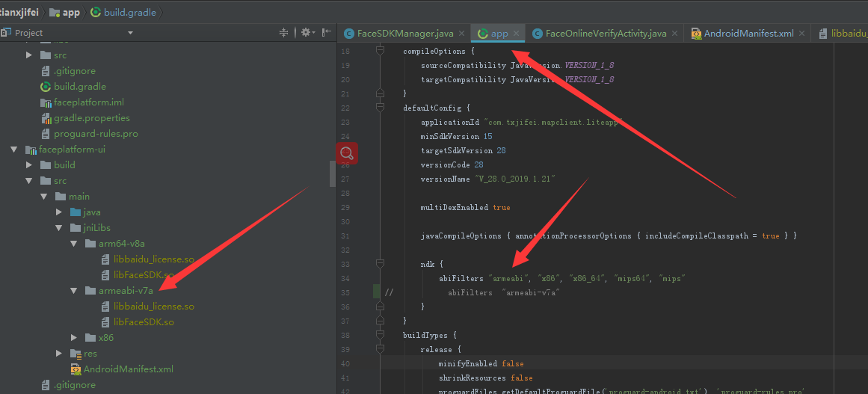This screenshot has height=394, width=868.
Task: Click the Gradle icon beside build.gradle breadcrumb
Action: [x=96, y=12]
